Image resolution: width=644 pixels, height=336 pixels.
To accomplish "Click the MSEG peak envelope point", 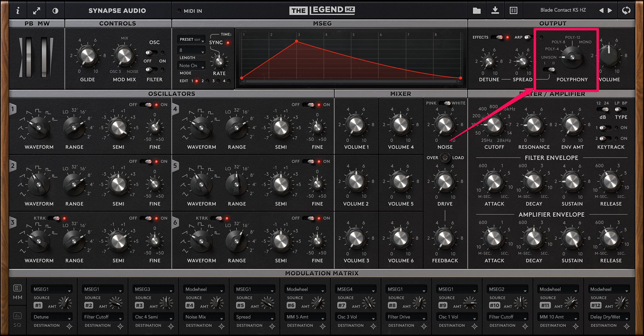I will click(297, 41).
